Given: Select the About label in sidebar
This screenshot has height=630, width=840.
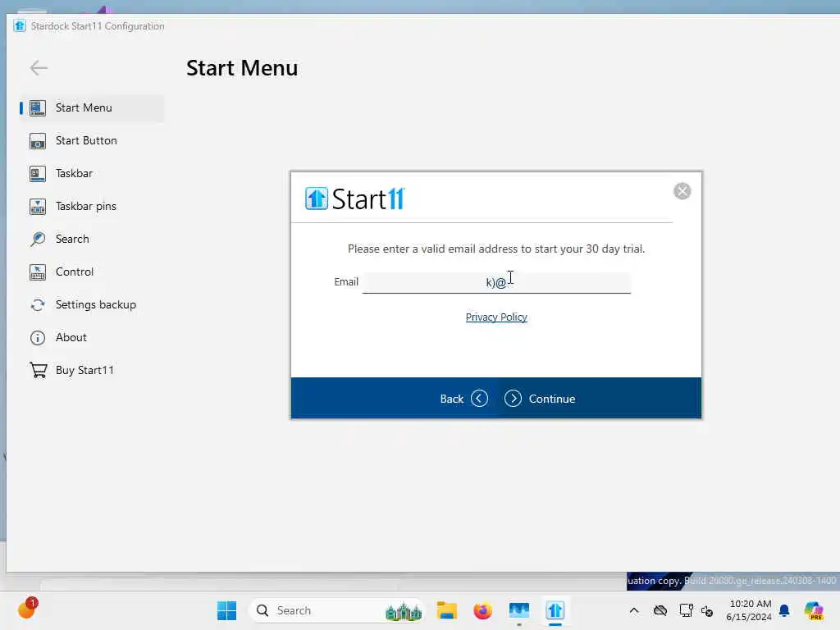Looking at the screenshot, I should (71, 337).
